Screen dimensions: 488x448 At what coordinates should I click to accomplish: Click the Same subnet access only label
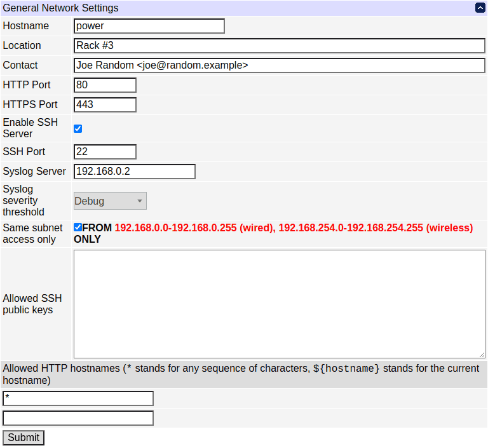point(32,233)
